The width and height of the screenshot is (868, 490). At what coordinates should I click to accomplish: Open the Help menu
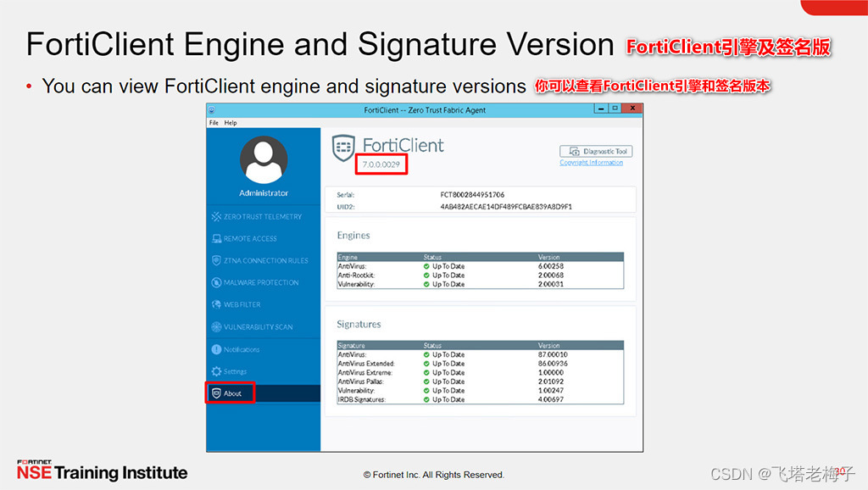231,123
